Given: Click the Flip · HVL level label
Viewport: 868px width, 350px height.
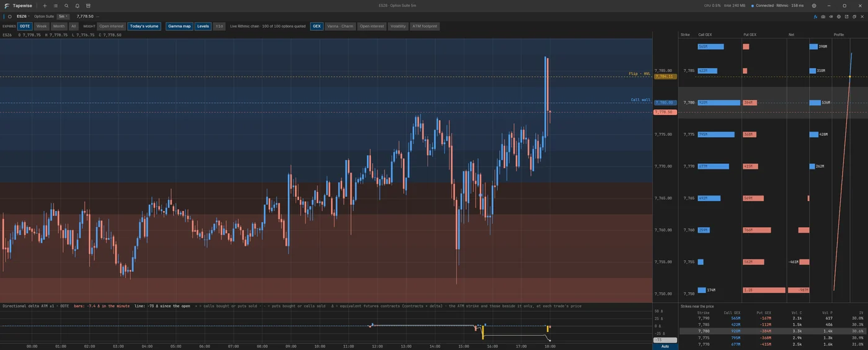Looking at the screenshot, I should (639, 74).
